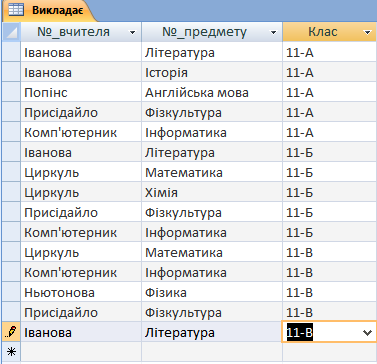Viewport: 377px width, 364px height.
Task: Click the 11-А cell in the Історія row
Action: point(330,72)
